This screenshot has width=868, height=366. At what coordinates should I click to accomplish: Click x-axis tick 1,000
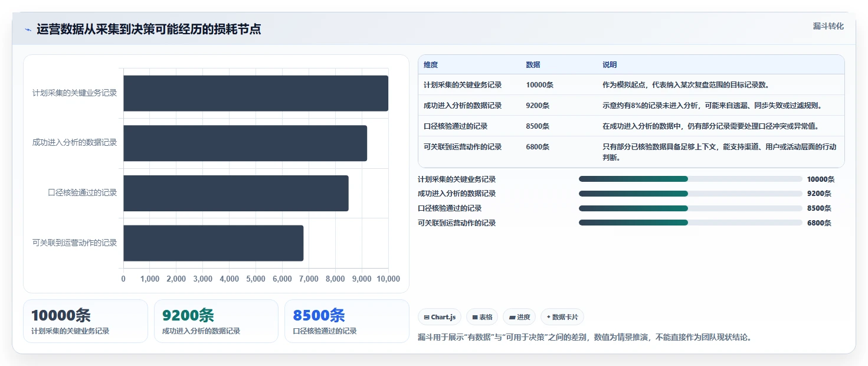click(150, 279)
